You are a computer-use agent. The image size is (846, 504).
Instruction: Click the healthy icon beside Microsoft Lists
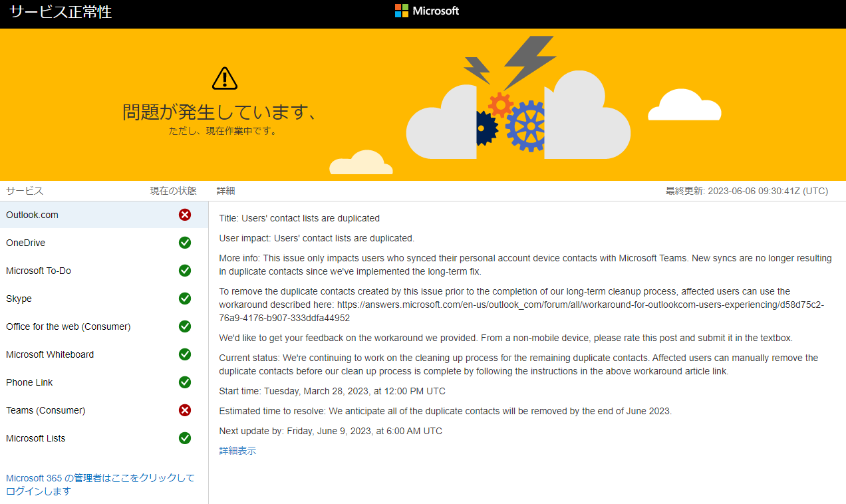(184, 438)
